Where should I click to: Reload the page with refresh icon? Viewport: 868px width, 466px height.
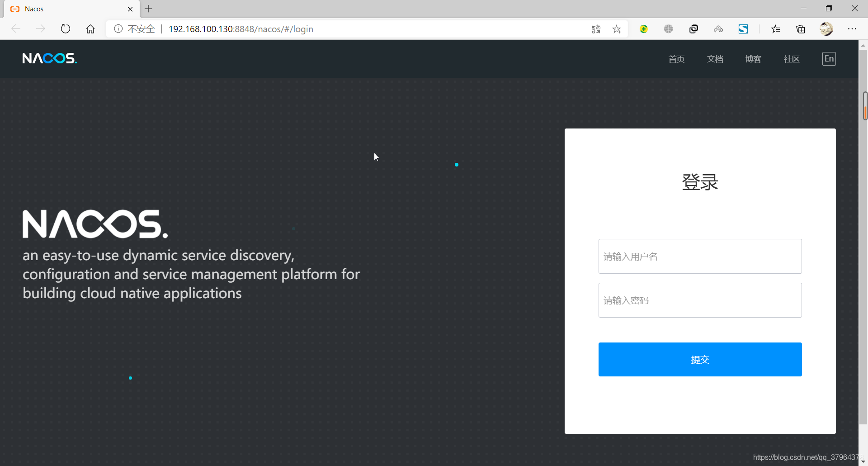click(x=66, y=29)
